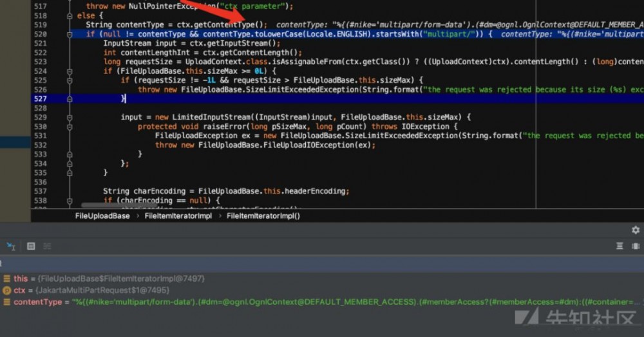
Task: Collapse the if block at line 520
Action: (70, 35)
